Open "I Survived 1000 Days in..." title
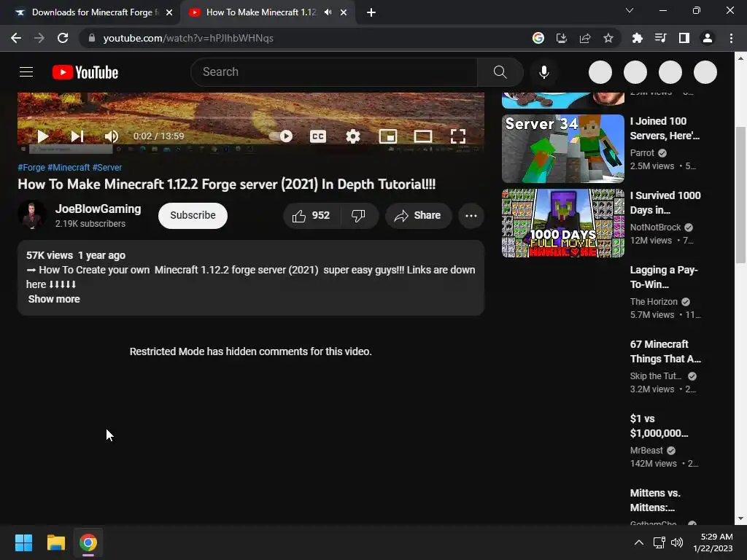 point(665,203)
